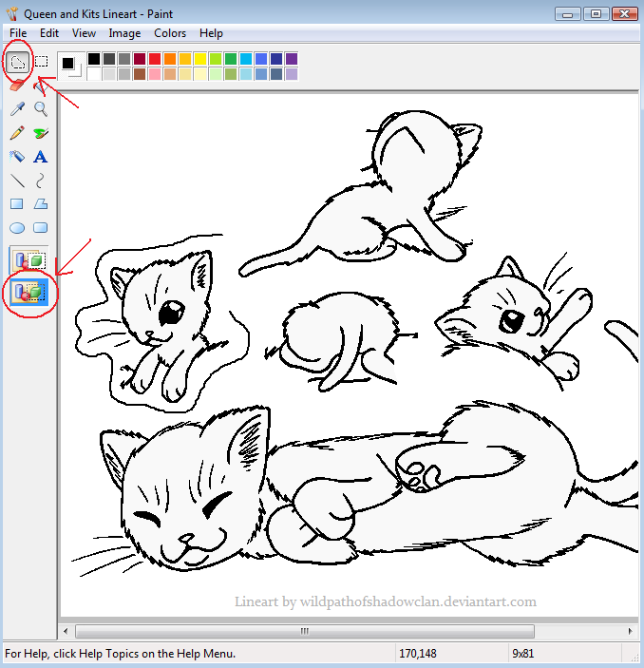Viewport: 644px width, 668px height.
Task: Activate the Magnifier tool
Action: tap(41, 109)
